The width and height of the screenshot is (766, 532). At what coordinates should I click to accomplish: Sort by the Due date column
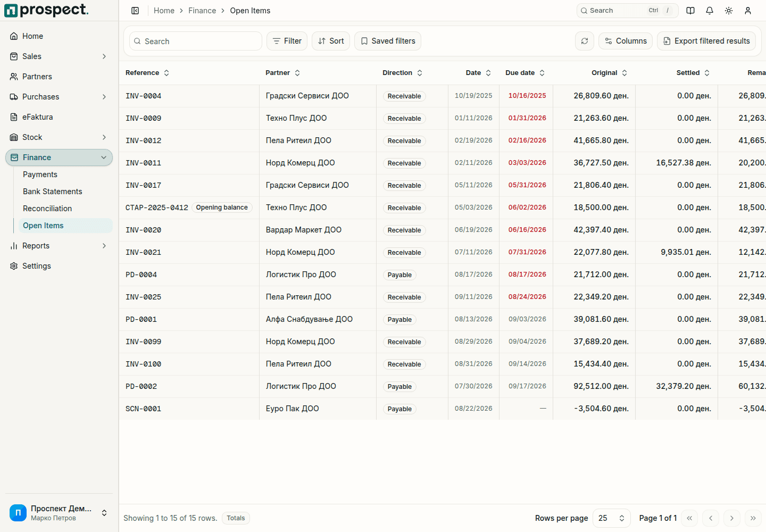[525, 73]
